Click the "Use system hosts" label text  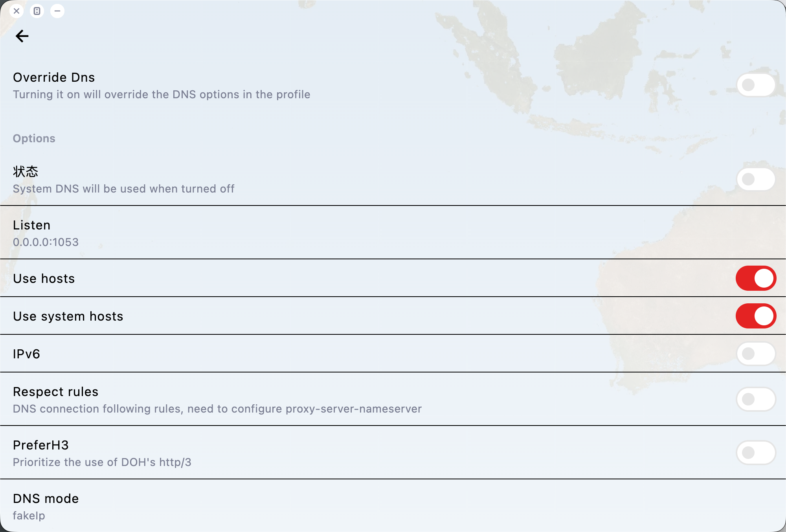[x=68, y=316]
